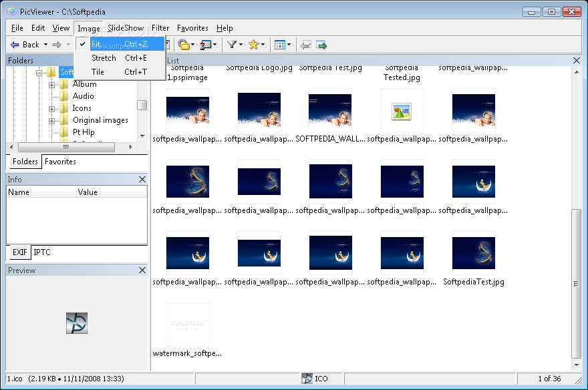Open the view mode dropdown arrow
The width and height of the screenshot is (588, 390).
[289, 45]
